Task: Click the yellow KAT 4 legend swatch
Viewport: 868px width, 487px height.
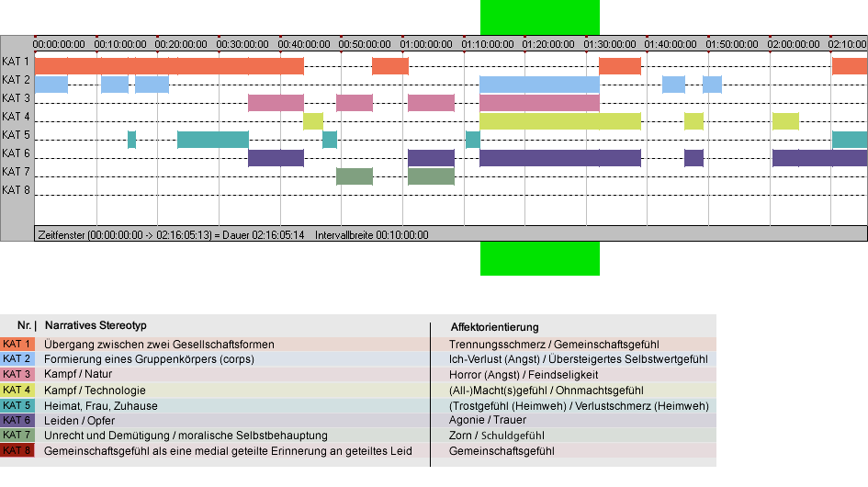Action: point(17,390)
